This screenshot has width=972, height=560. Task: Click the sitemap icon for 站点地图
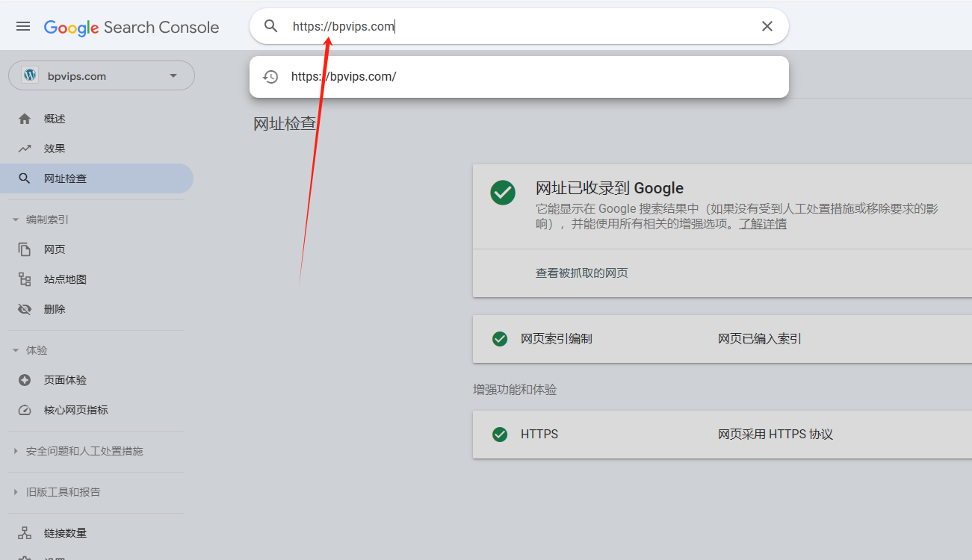tap(25, 279)
